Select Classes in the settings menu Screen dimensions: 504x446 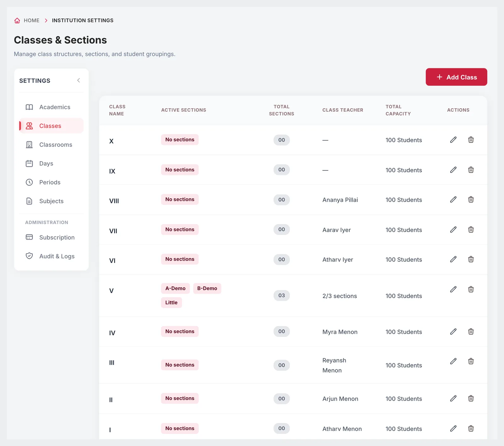(x=51, y=126)
